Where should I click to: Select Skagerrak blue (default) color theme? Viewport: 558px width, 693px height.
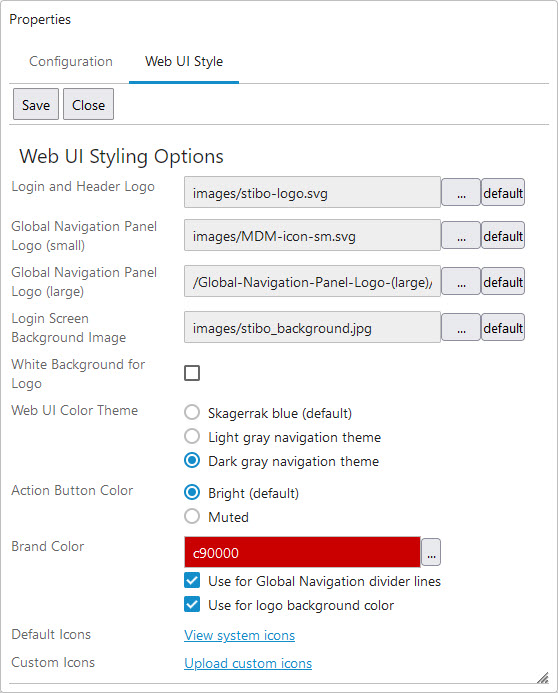[x=192, y=412]
